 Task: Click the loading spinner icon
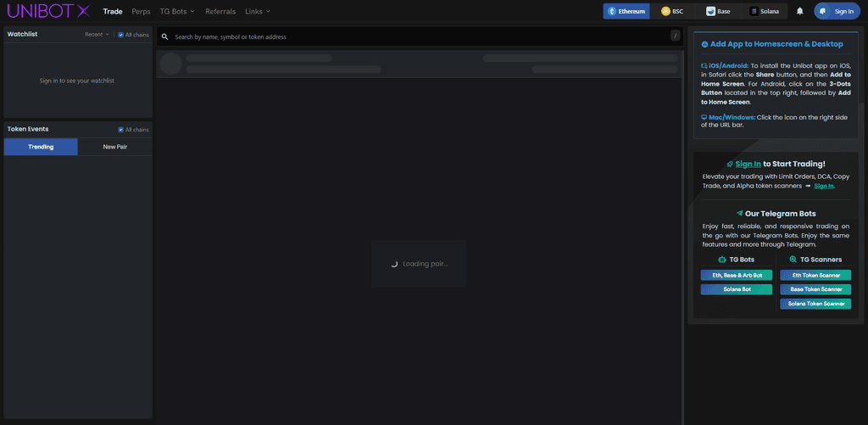coord(394,264)
